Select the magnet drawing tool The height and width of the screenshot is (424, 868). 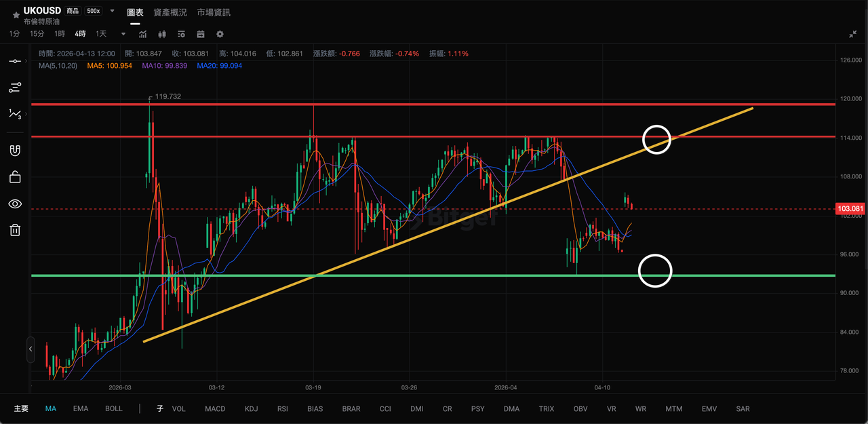tap(15, 150)
